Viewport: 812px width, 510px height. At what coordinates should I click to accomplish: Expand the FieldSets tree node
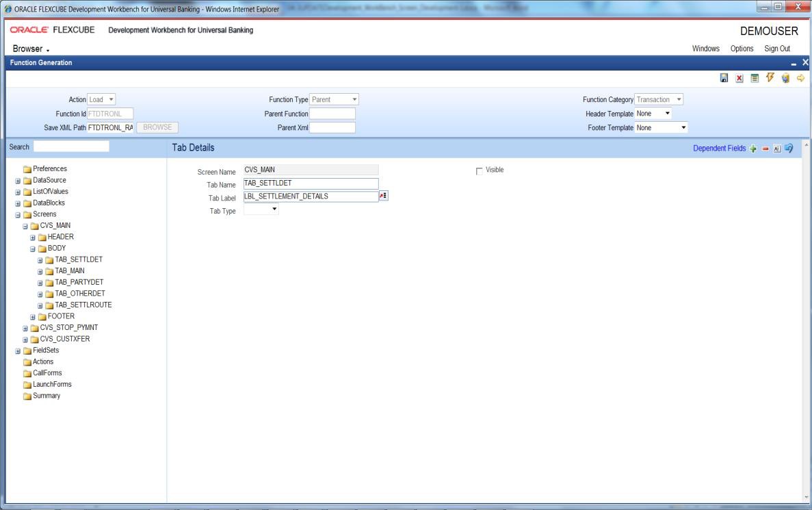18,351
